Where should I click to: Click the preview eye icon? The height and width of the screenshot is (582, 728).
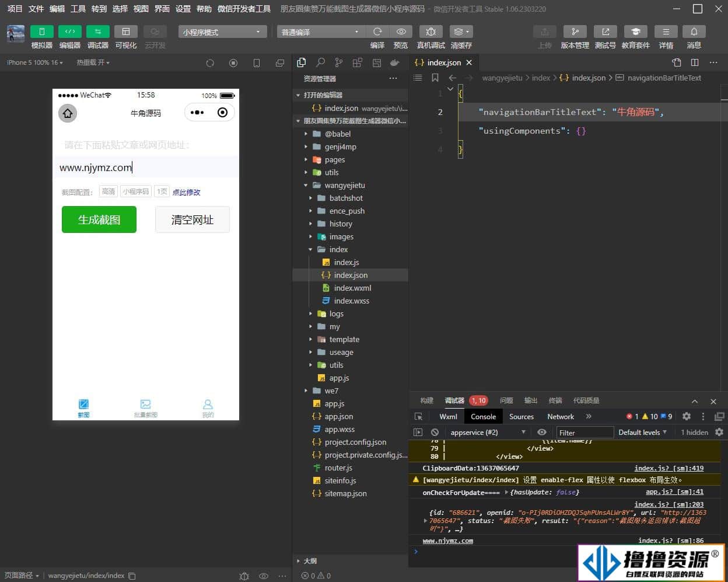click(401, 32)
